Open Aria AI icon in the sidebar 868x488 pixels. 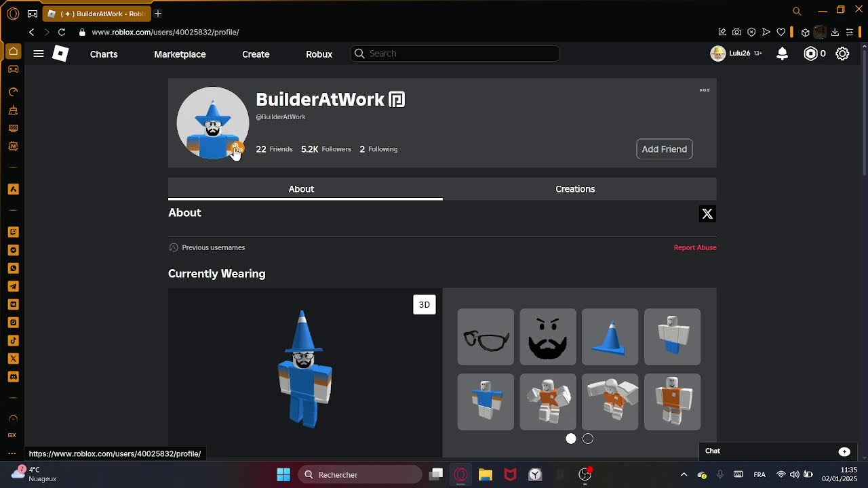pos(13,189)
